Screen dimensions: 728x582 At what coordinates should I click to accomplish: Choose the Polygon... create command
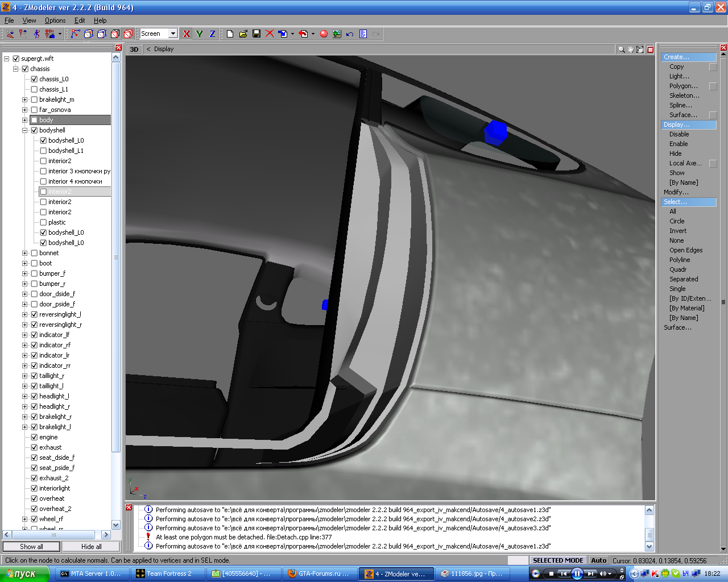(684, 86)
